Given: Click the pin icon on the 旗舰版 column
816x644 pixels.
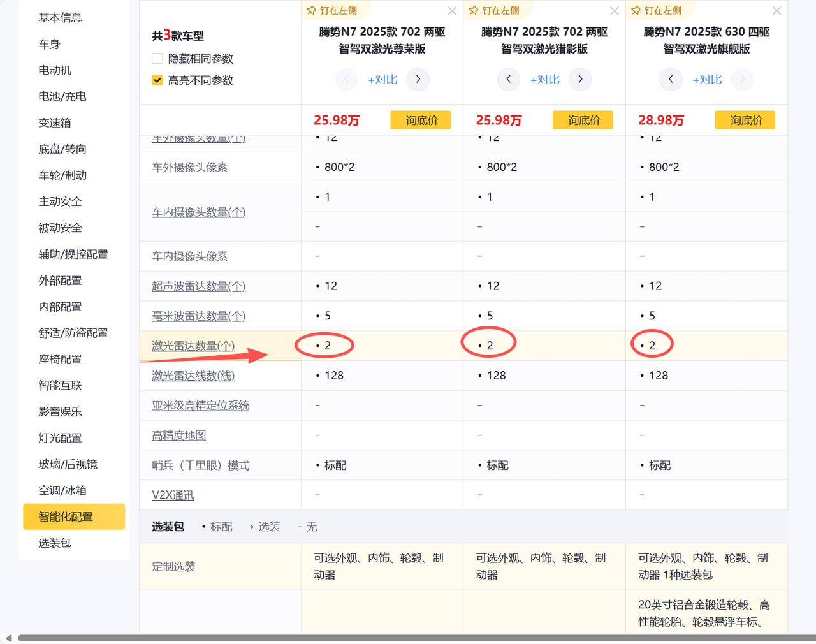Looking at the screenshot, I should click(x=636, y=10).
